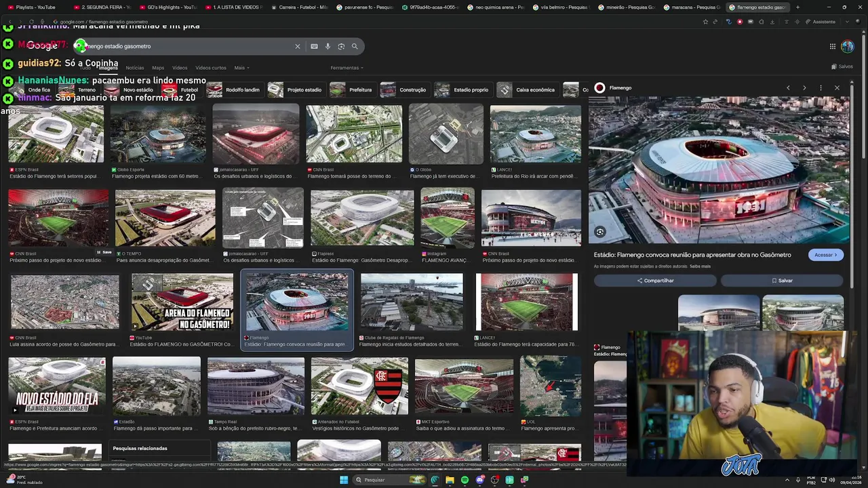Open the Google account avatar

[848, 46]
